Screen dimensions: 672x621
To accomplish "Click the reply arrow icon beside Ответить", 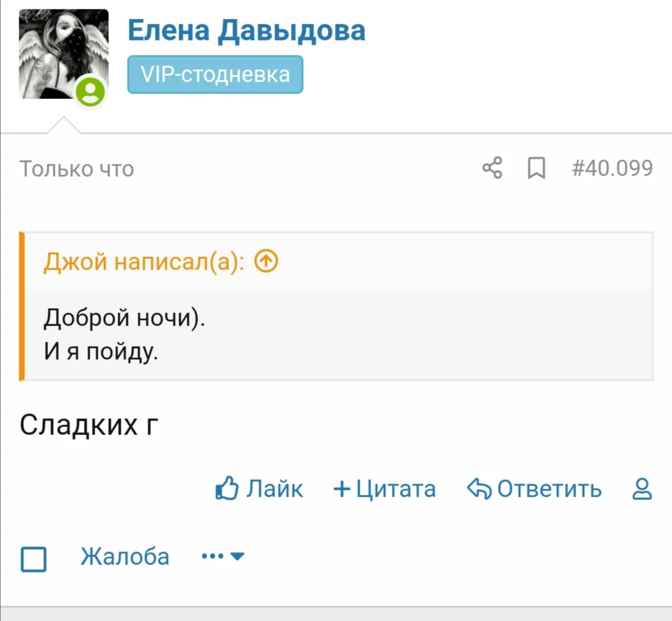I will [x=479, y=489].
